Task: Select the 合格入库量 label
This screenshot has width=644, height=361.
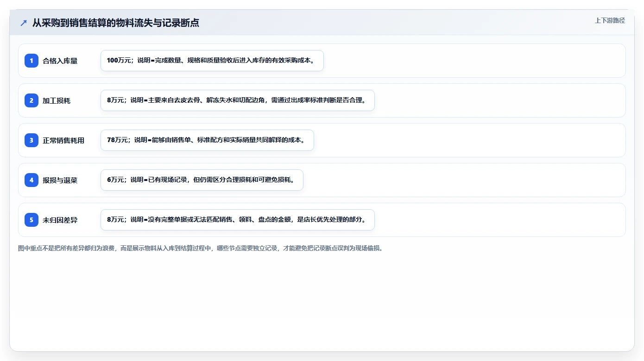Action: [x=60, y=61]
